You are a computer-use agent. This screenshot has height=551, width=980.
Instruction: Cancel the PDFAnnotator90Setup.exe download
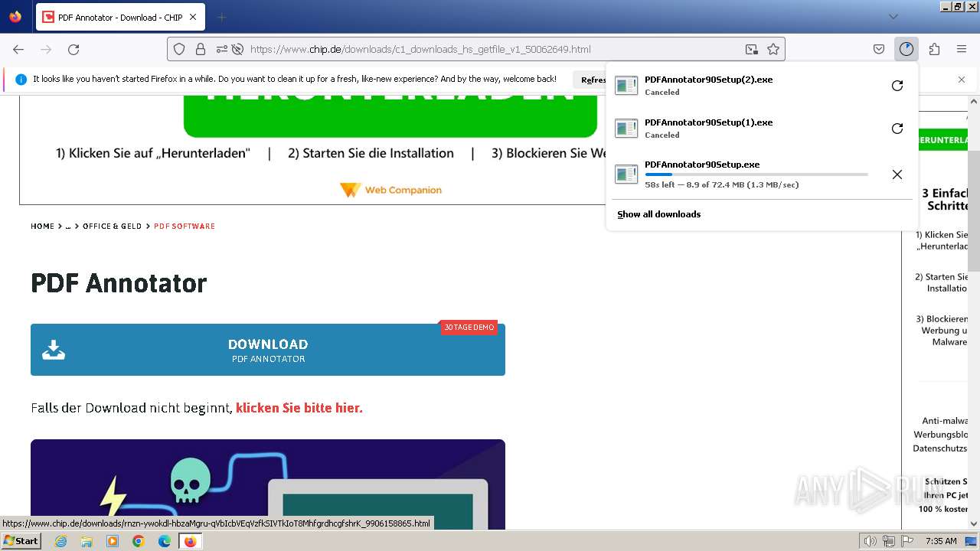click(897, 174)
